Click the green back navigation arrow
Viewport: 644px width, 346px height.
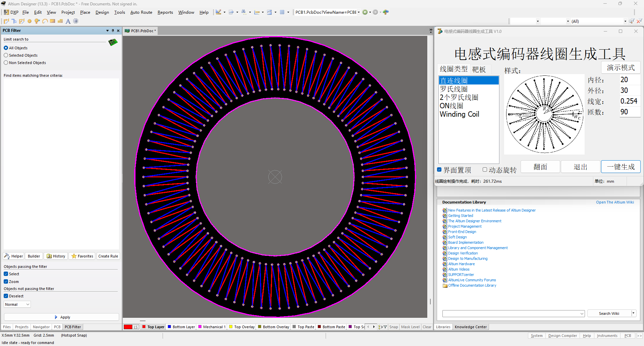(365, 12)
